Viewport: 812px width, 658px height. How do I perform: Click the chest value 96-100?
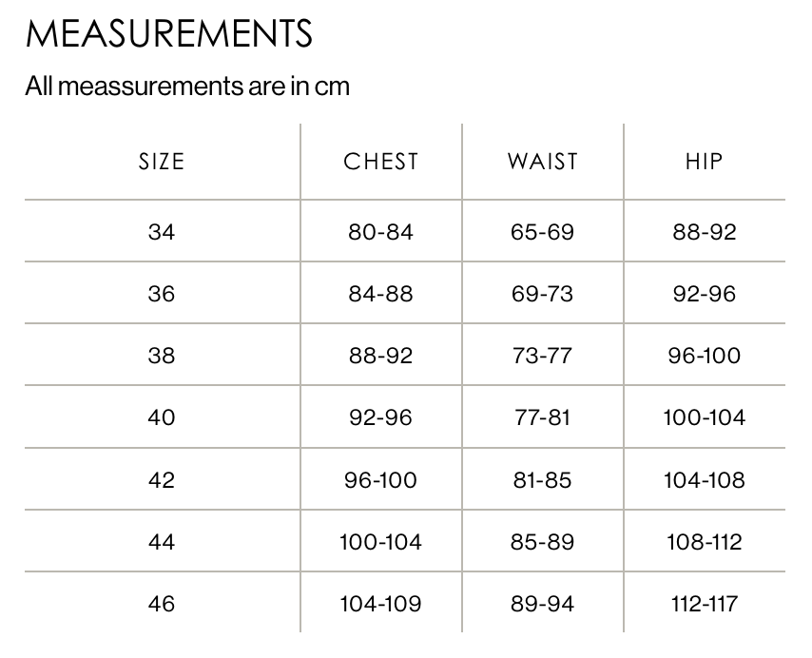click(380, 480)
